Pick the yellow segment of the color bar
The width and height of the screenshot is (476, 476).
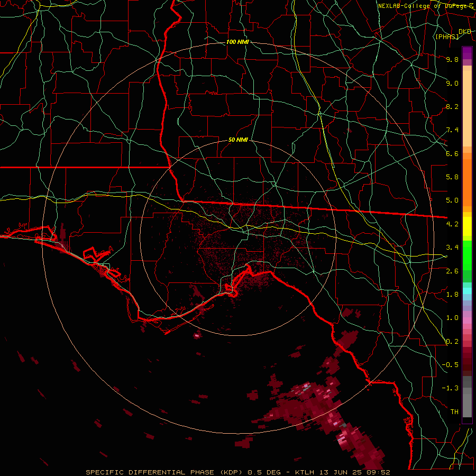coord(467,226)
